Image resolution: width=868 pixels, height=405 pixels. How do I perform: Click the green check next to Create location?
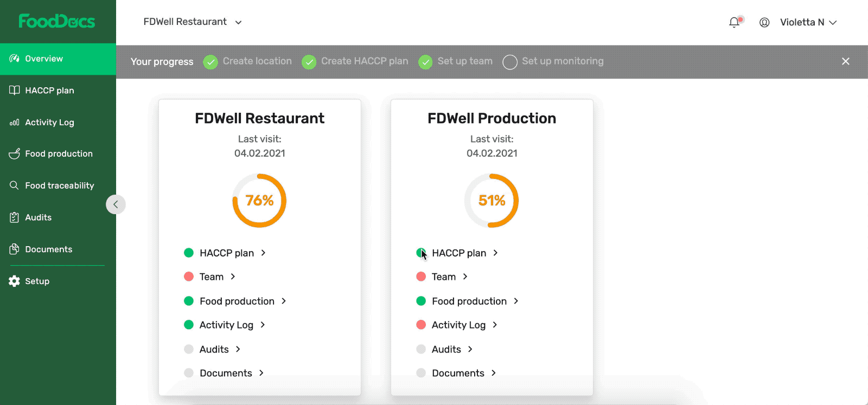click(210, 62)
